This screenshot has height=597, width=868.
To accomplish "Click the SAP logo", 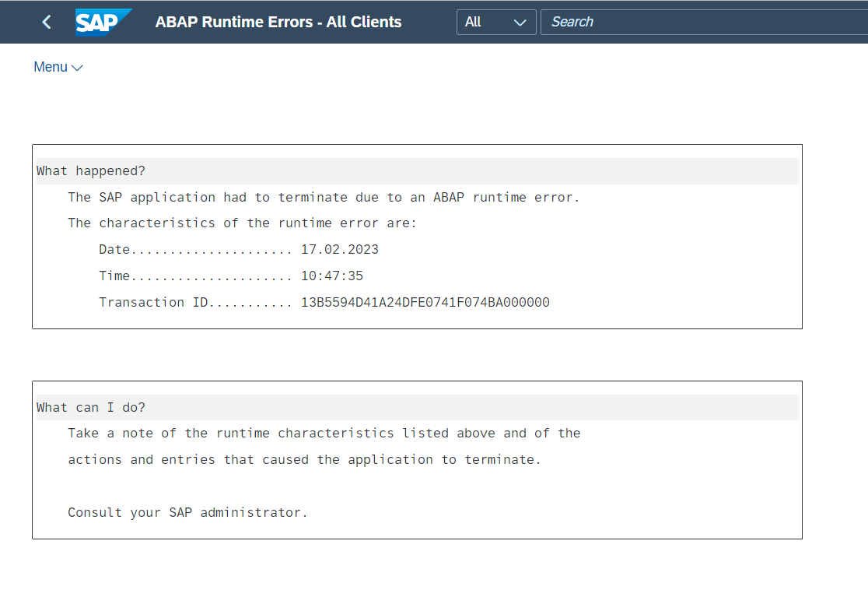I will 103,22.
